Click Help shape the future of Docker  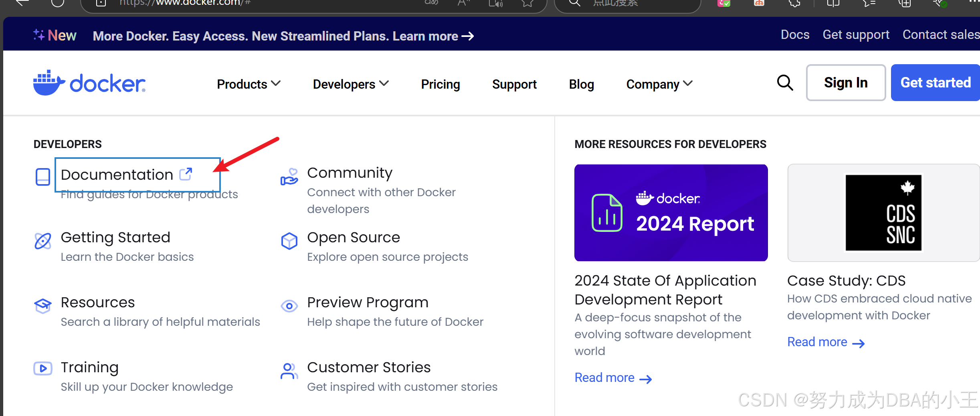click(x=395, y=322)
